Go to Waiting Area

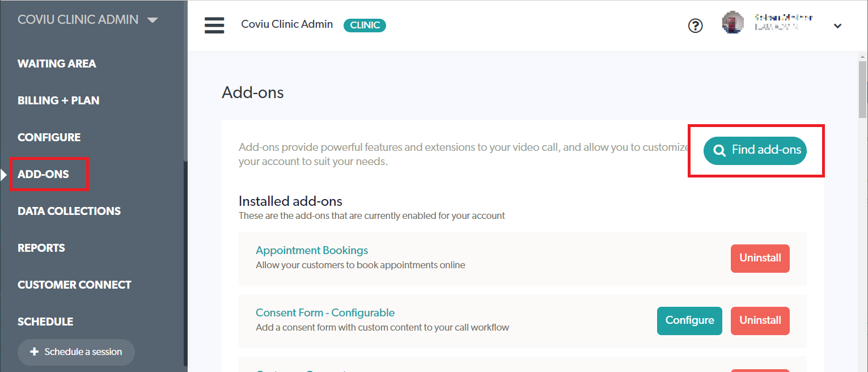57,64
